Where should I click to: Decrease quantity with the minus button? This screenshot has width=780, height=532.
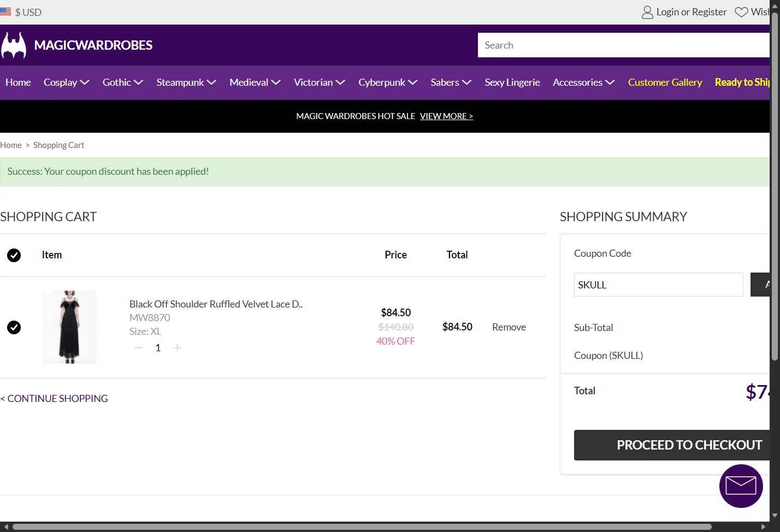click(139, 347)
